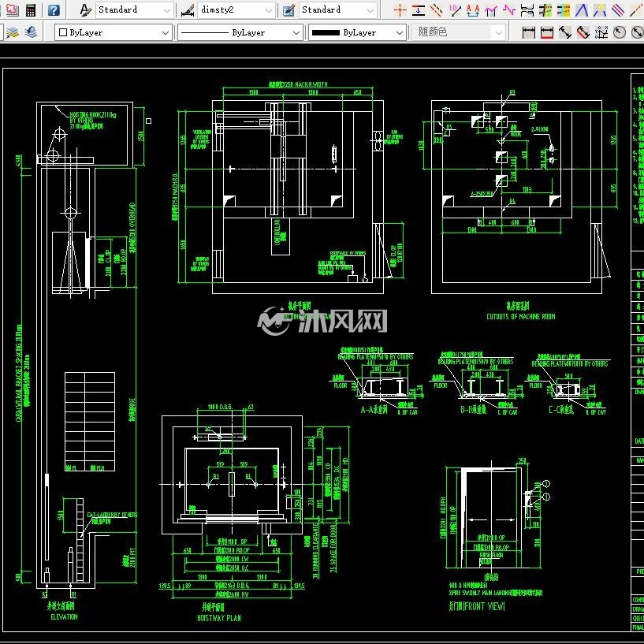Viewport: 644px width, 644px height.
Task: Click the blue Help question mark icon
Action: point(54,10)
